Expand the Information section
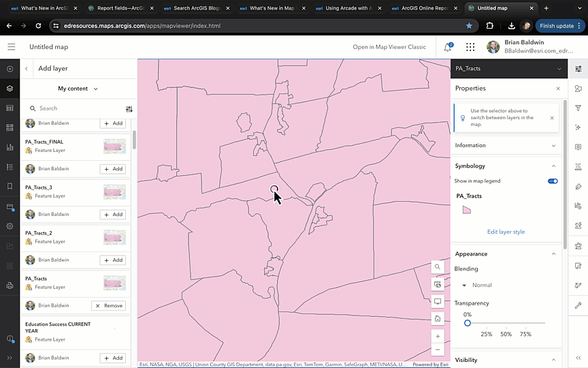 pos(553,145)
